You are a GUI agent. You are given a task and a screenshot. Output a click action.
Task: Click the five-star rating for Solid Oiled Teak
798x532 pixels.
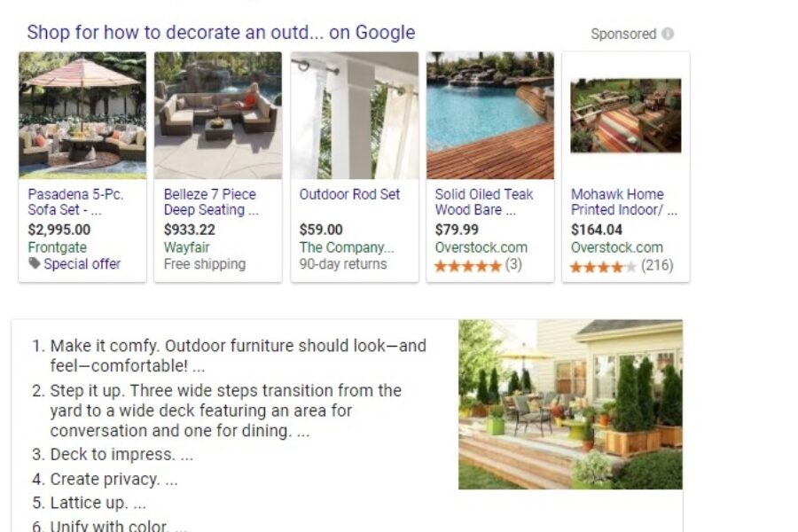pyautogui.click(x=467, y=266)
